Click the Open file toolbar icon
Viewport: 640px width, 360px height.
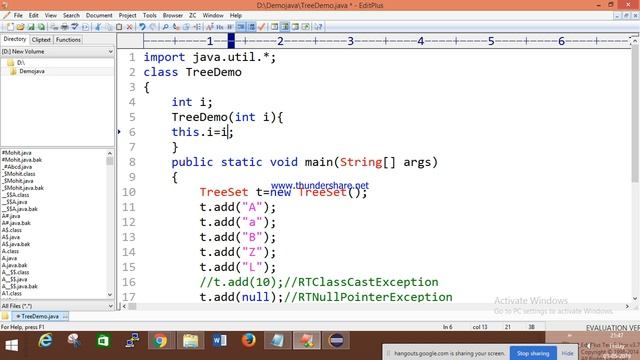20,27
